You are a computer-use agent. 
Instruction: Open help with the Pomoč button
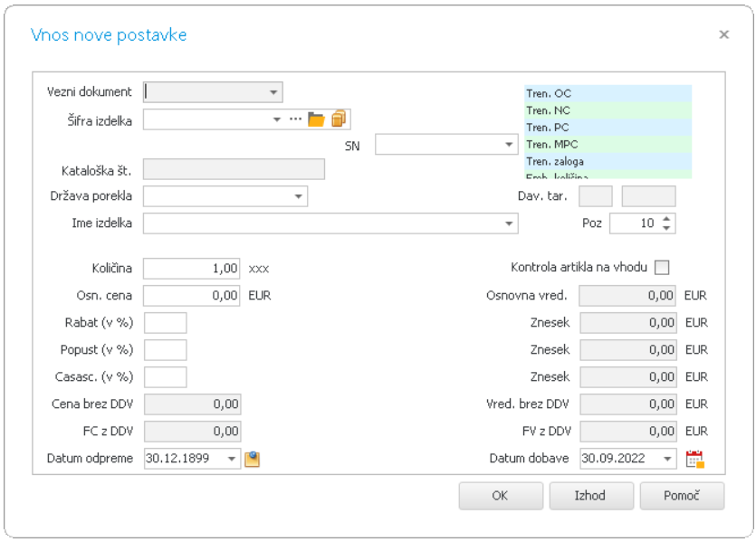pos(682,496)
